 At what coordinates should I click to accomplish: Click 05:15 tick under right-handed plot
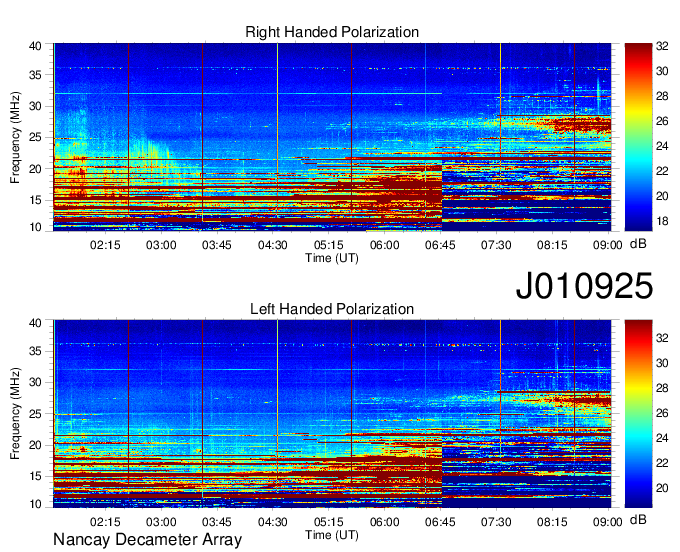pyautogui.click(x=329, y=245)
